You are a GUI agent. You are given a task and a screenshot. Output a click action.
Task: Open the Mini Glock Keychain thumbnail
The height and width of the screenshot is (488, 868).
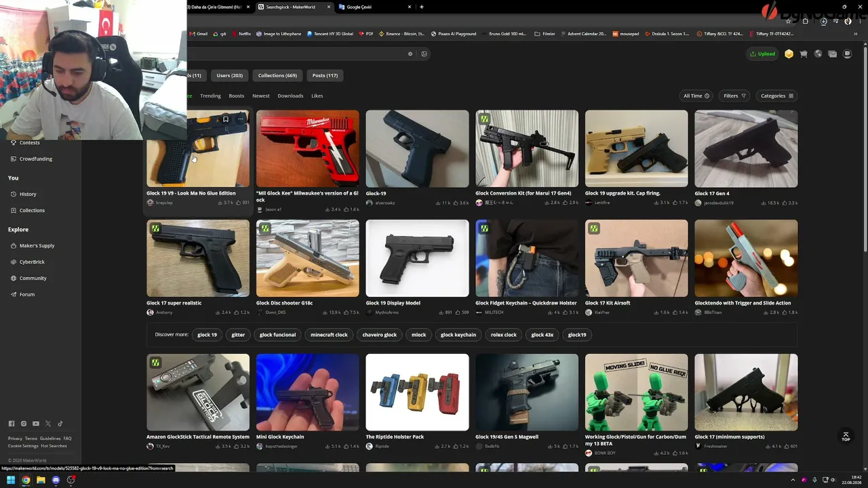[308, 392]
